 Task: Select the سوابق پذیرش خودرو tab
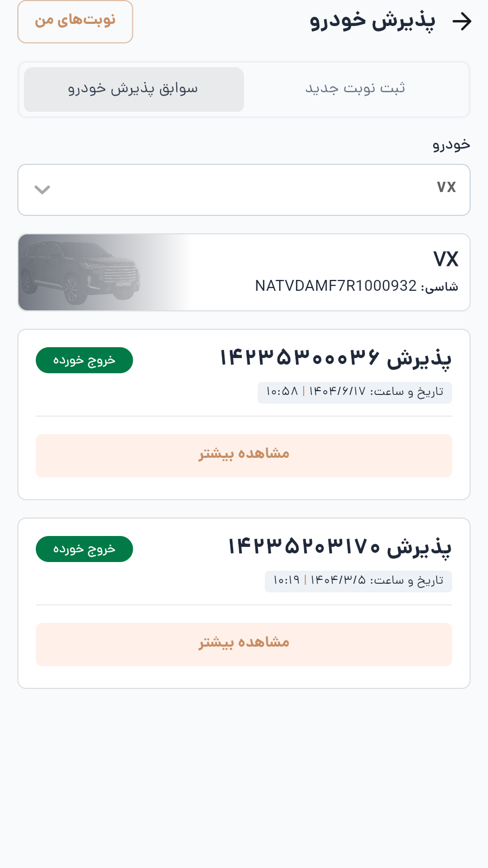click(134, 90)
